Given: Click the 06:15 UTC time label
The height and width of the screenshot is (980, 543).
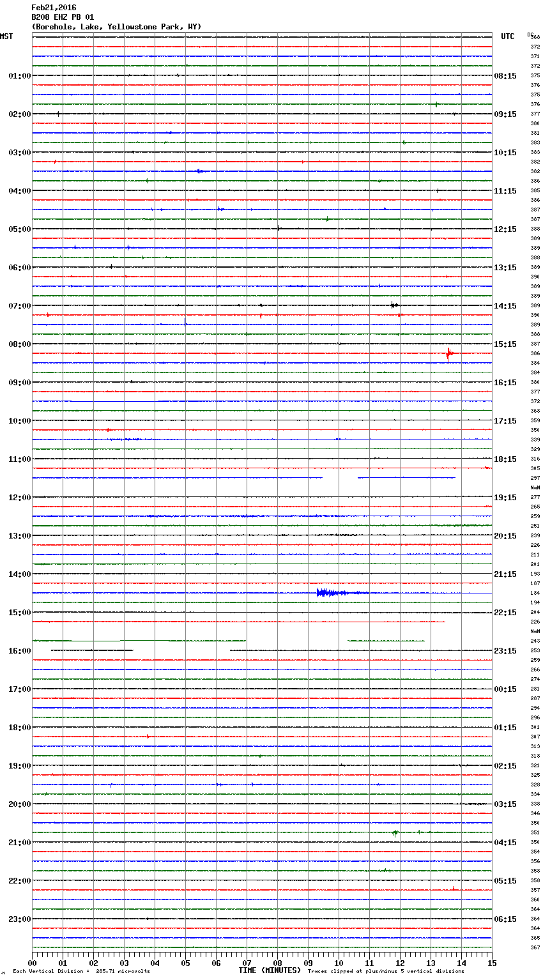Looking at the screenshot, I should pos(505,919).
